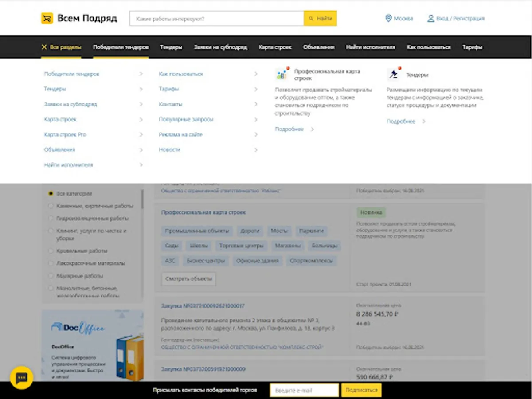Viewport: 532px width, 399px height.
Task: Click Подробнее under Тендеры description
Action: [x=401, y=121]
